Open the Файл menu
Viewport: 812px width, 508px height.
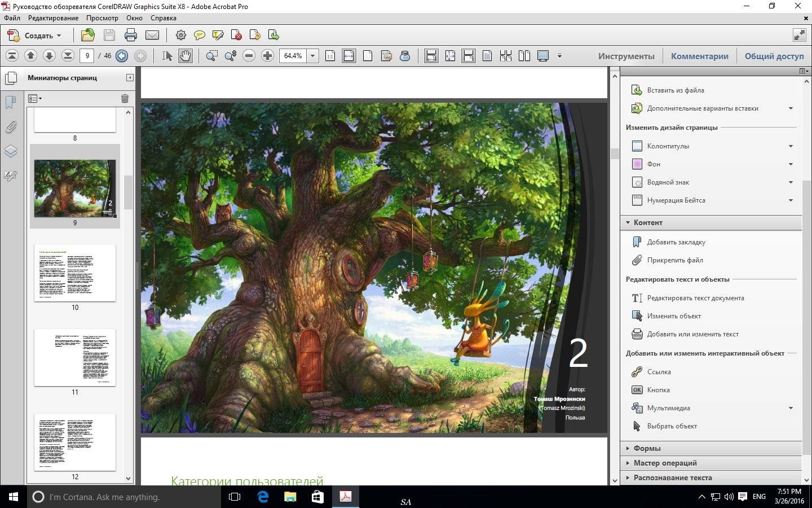click(x=12, y=18)
